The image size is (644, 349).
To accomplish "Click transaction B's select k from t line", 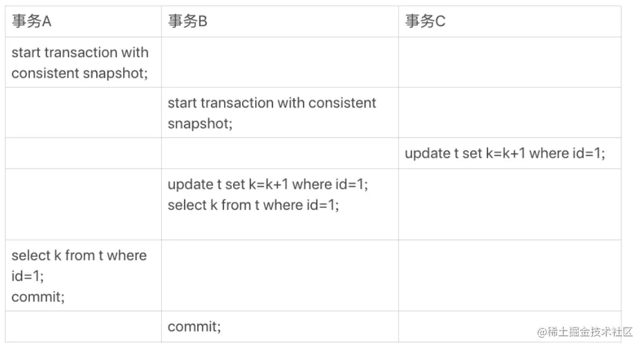I will (x=253, y=205).
